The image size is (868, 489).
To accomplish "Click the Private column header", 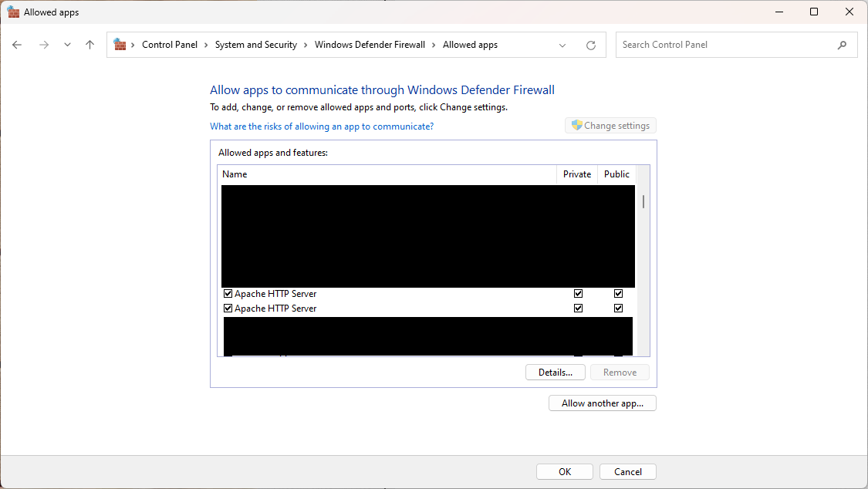I will [577, 174].
